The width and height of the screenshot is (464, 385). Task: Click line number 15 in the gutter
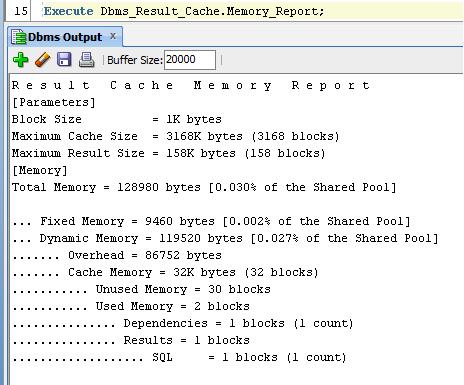pyautogui.click(x=21, y=11)
